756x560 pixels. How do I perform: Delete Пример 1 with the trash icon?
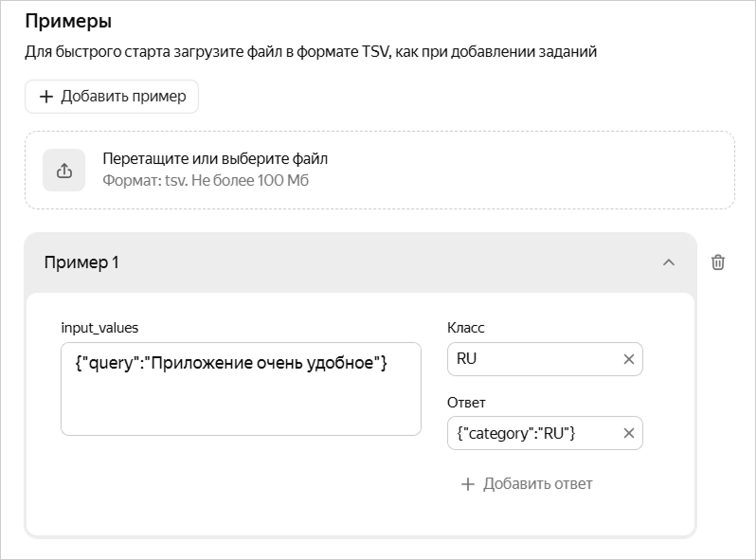[718, 262]
